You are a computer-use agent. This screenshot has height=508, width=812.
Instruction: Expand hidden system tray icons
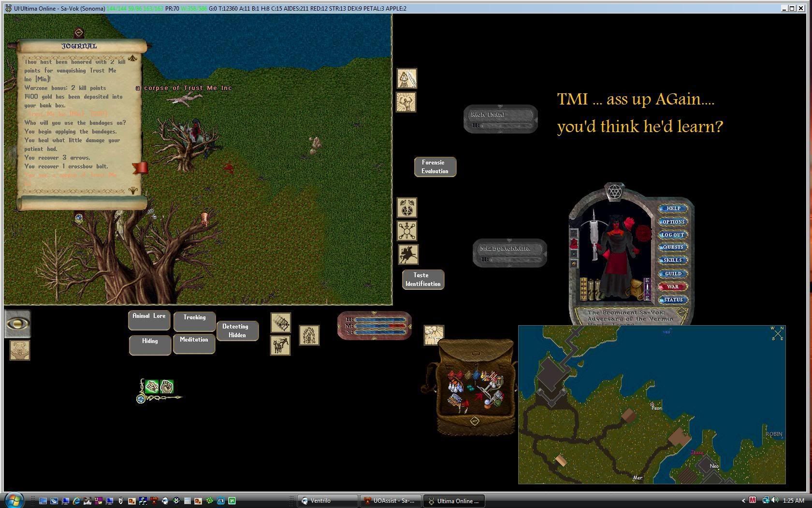[x=743, y=501]
